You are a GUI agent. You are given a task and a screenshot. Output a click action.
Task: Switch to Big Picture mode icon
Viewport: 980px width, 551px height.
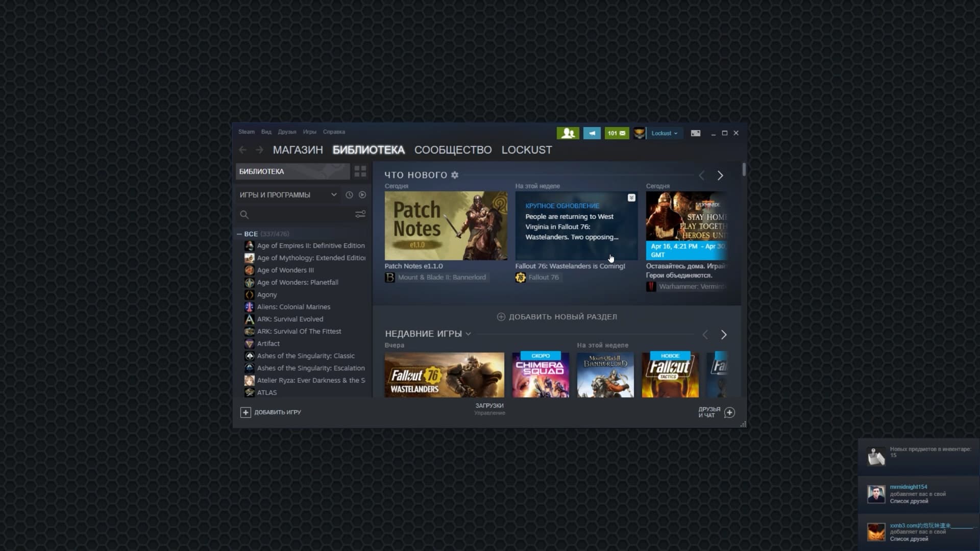coord(695,133)
